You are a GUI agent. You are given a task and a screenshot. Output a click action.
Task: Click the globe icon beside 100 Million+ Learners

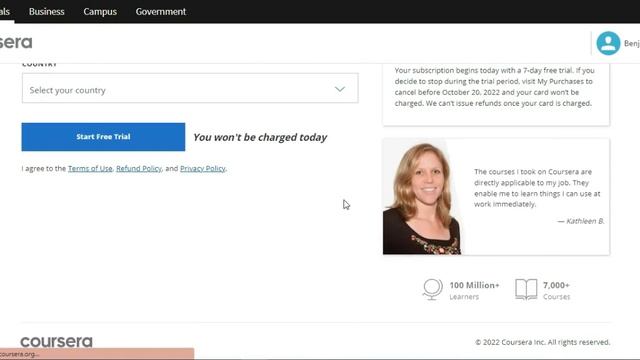pyautogui.click(x=432, y=289)
